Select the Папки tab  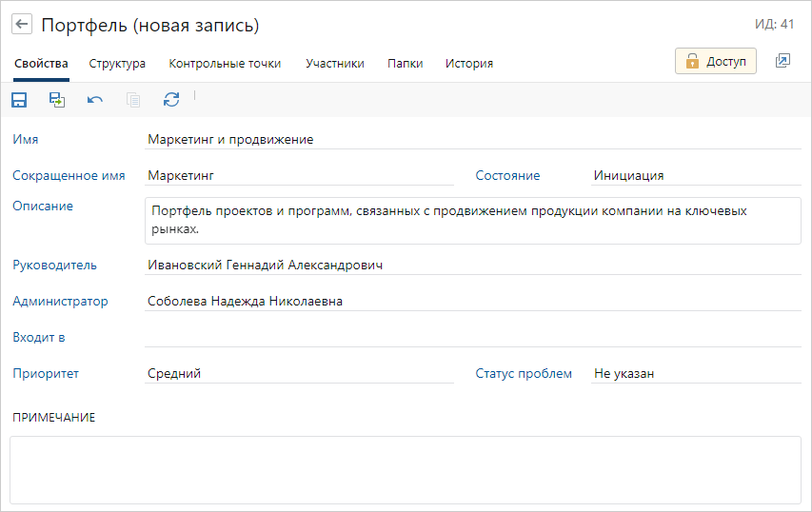tap(406, 64)
